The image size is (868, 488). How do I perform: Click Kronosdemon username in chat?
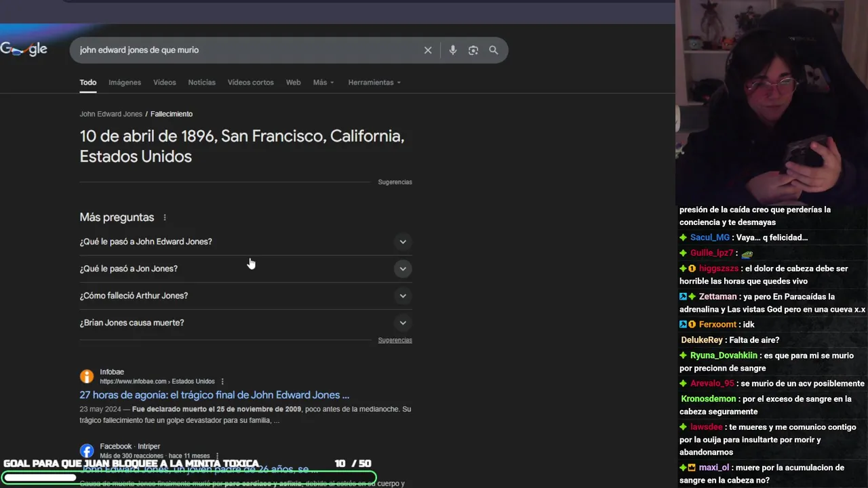[x=708, y=399]
